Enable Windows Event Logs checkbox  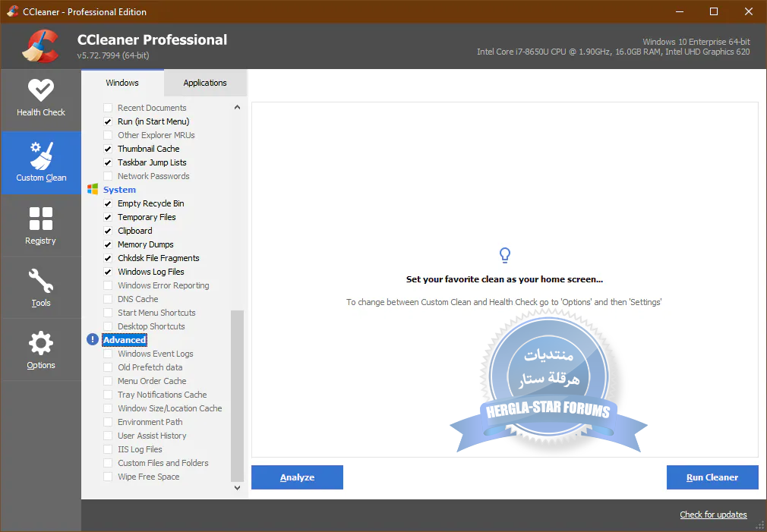(108, 354)
